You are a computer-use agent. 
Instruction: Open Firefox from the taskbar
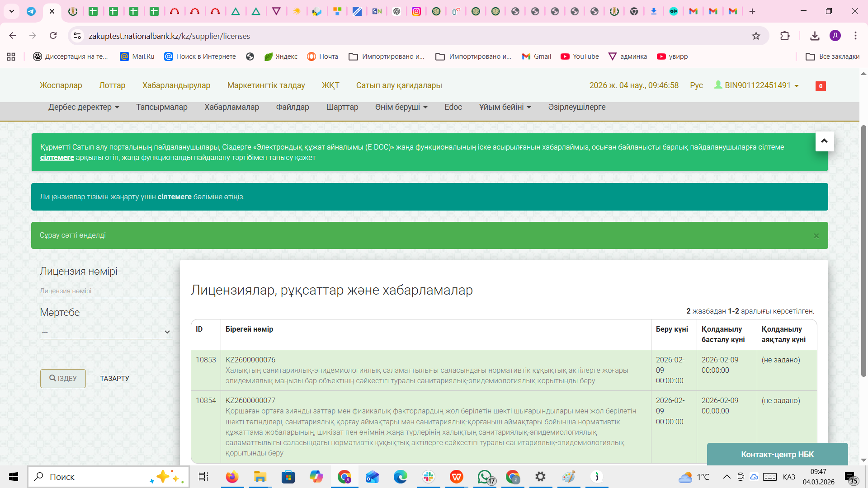(232, 477)
